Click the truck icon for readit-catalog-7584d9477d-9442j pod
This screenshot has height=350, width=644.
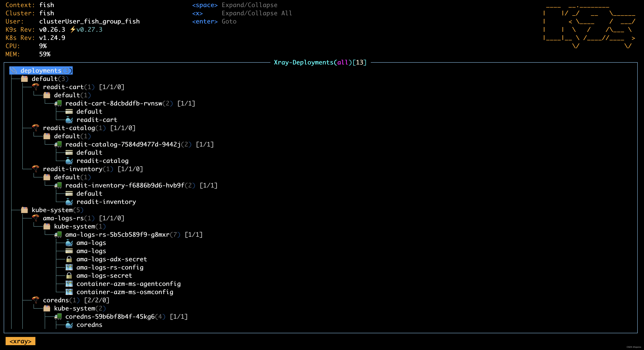58,144
